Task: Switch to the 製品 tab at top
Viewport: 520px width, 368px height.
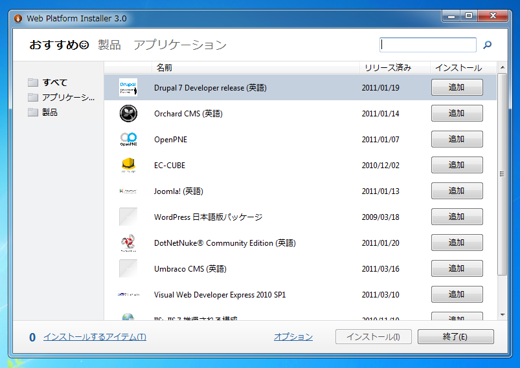Action: point(109,45)
